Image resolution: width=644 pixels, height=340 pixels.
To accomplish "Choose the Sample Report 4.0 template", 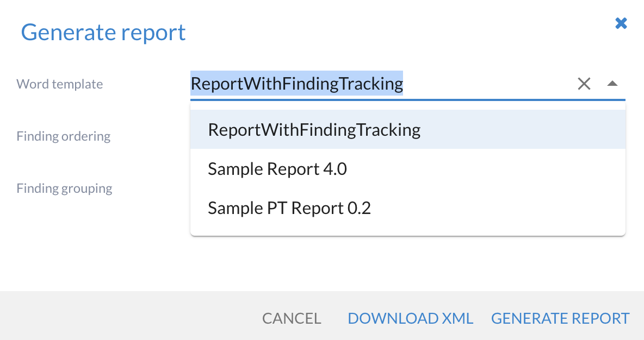I will [277, 169].
